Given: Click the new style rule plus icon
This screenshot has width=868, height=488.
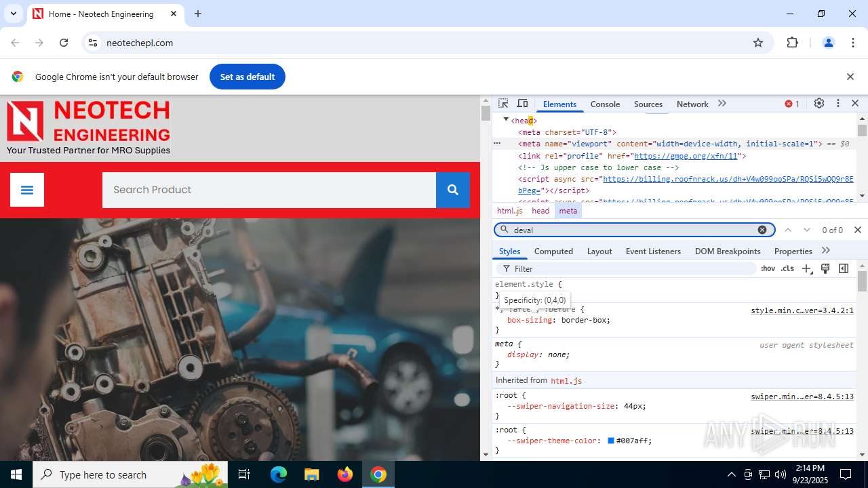Looking at the screenshot, I should (x=807, y=268).
